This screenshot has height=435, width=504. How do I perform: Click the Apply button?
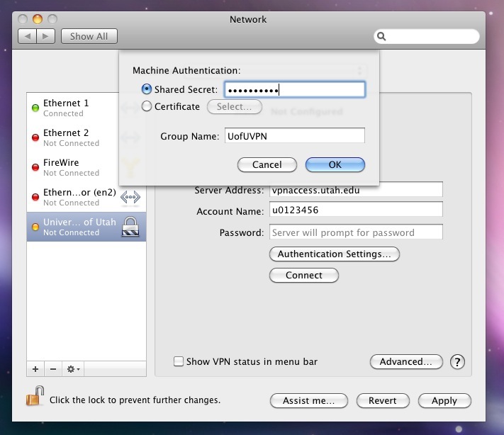click(444, 400)
